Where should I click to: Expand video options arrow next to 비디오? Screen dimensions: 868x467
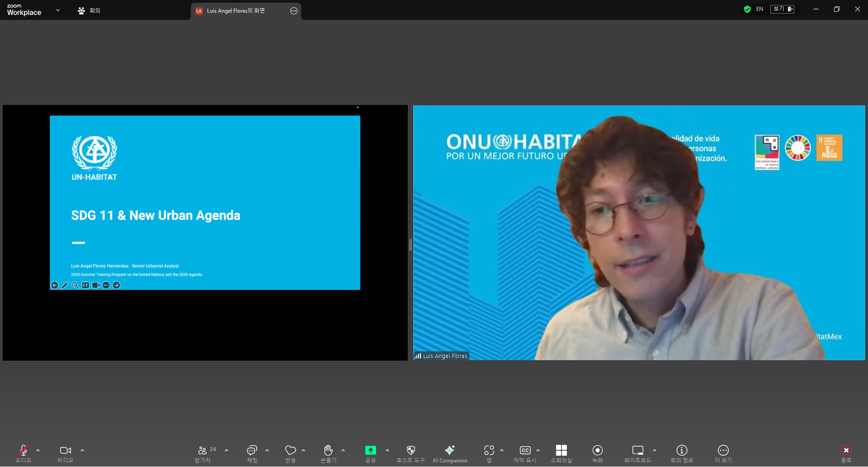tap(82, 450)
